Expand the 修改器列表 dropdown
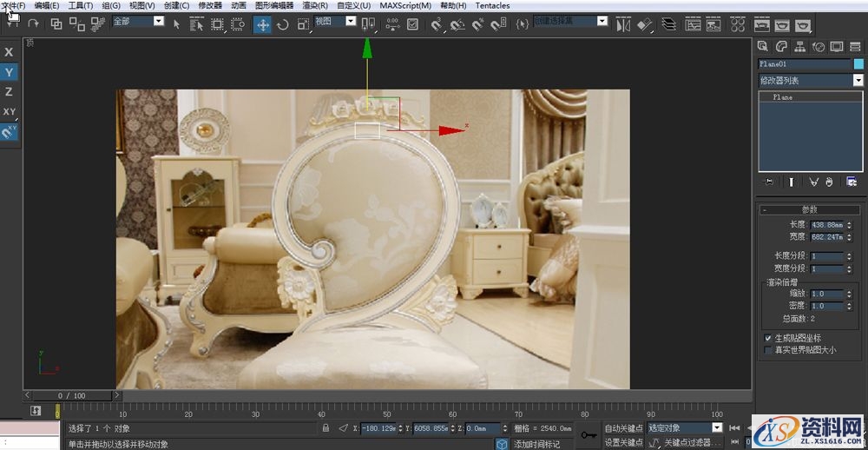This screenshot has height=450, width=868. pos(858,80)
